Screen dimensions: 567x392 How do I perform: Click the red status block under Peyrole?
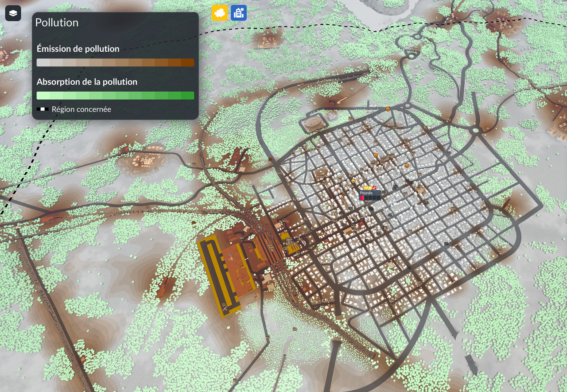362,198
